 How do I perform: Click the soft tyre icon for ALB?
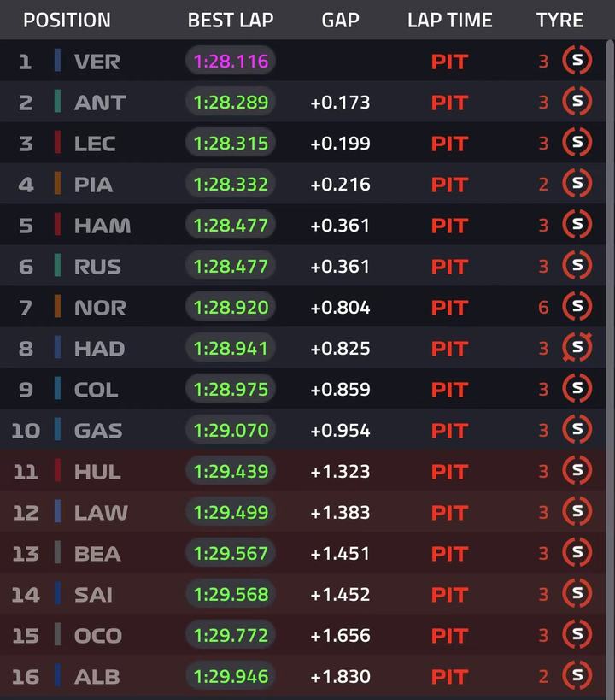577,675
